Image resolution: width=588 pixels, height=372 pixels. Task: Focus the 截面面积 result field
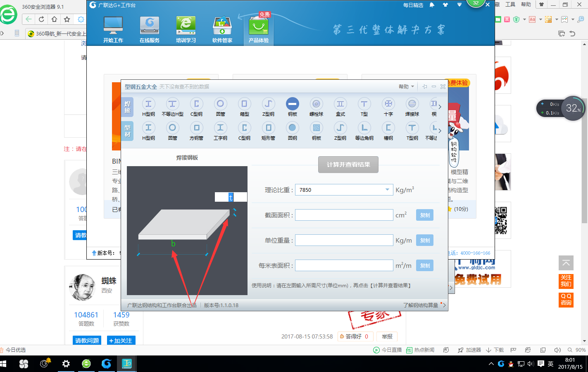[x=344, y=215]
